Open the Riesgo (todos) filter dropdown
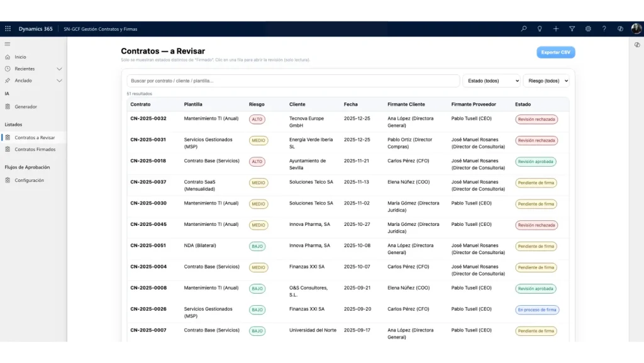Screen dimensions: 644x363 545,81
